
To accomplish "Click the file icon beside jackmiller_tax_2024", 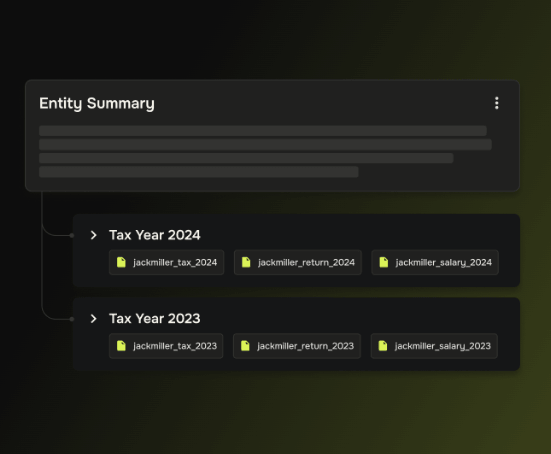I will (x=121, y=262).
